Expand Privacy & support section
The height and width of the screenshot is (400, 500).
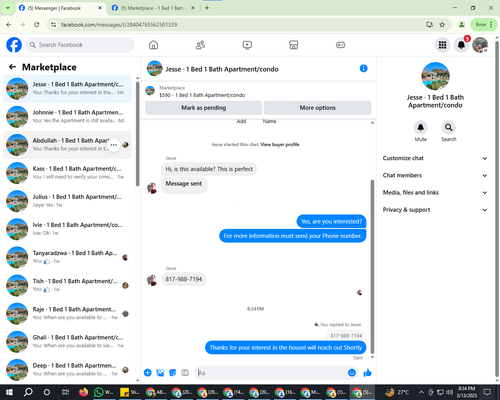pyautogui.click(x=435, y=210)
